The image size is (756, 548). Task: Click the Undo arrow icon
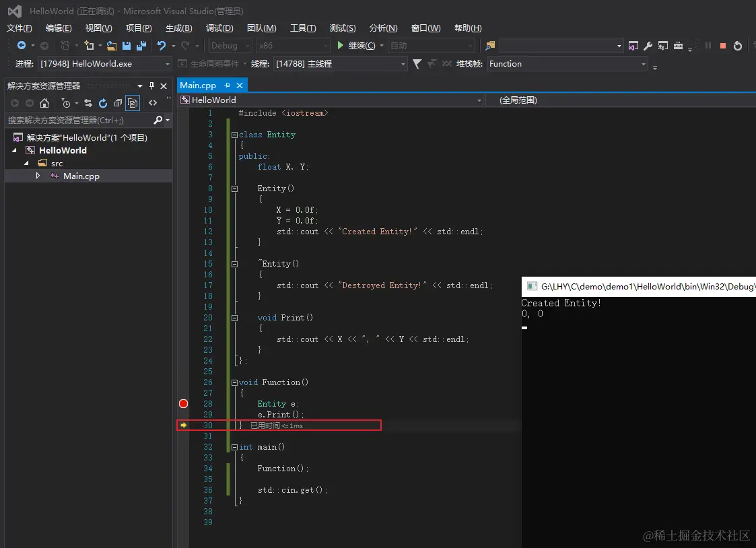click(162, 45)
